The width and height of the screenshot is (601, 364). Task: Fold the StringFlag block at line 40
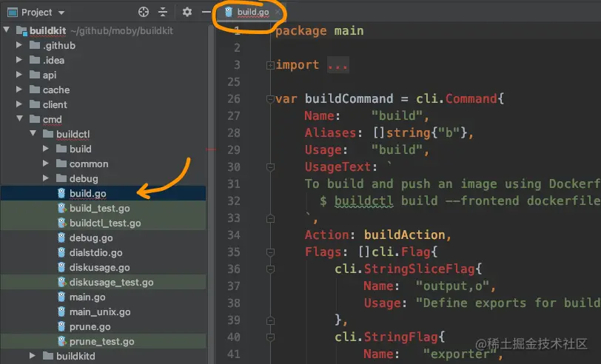pos(270,337)
